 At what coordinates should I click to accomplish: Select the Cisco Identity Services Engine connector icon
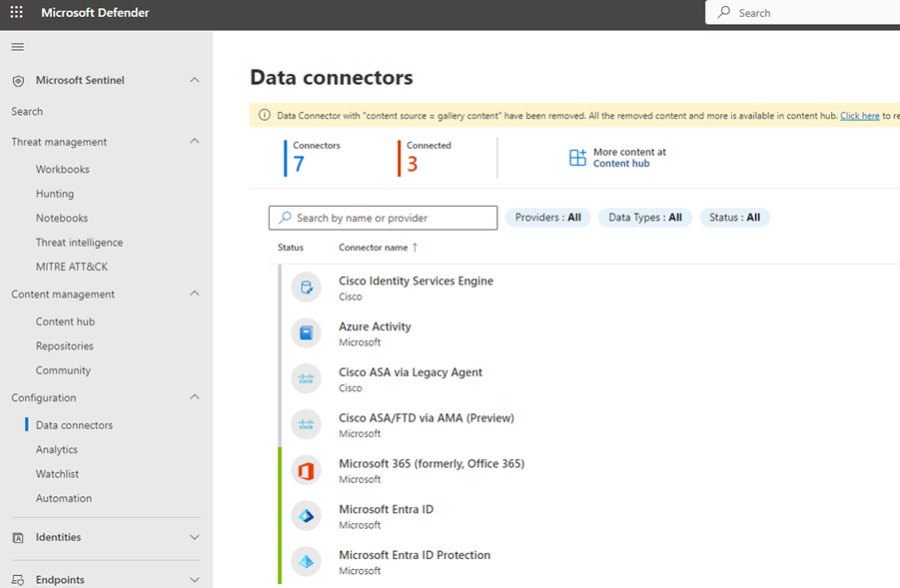tap(306, 287)
